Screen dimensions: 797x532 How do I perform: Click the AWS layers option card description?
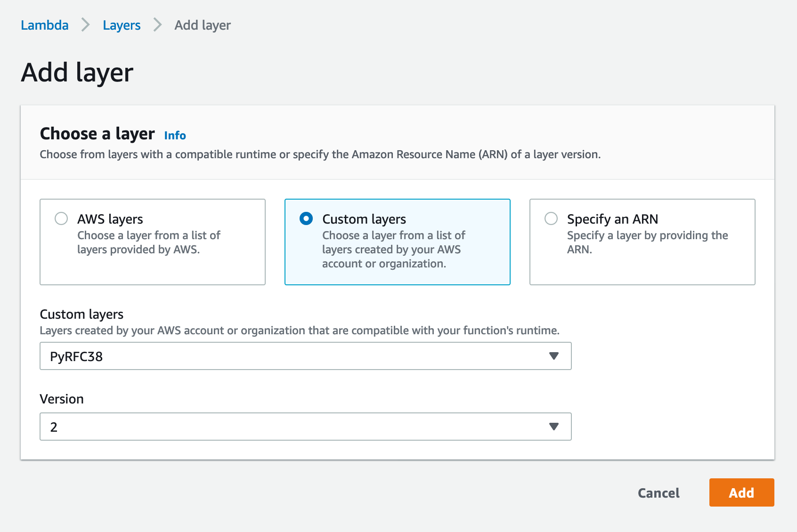(x=148, y=242)
